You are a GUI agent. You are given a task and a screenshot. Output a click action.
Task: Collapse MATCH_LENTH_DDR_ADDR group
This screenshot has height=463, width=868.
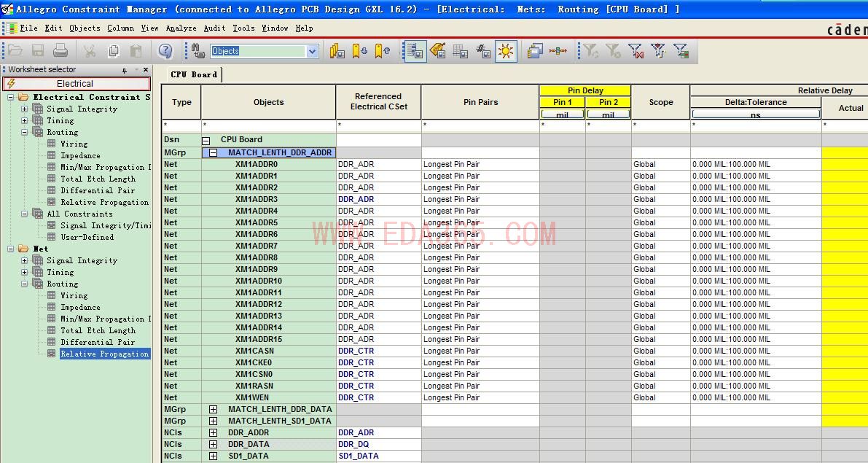click(x=213, y=152)
